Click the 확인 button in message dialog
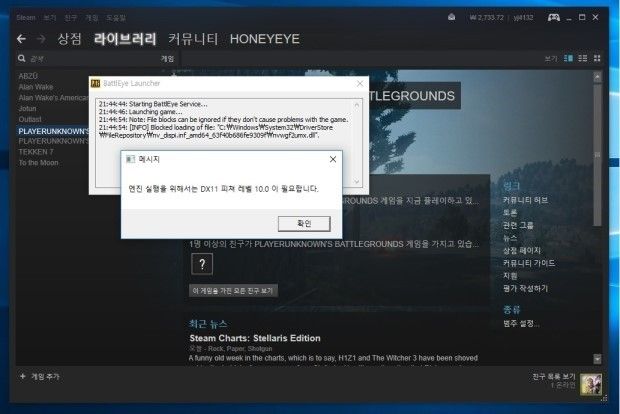Image resolution: width=620 pixels, height=414 pixels. (x=304, y=223)
